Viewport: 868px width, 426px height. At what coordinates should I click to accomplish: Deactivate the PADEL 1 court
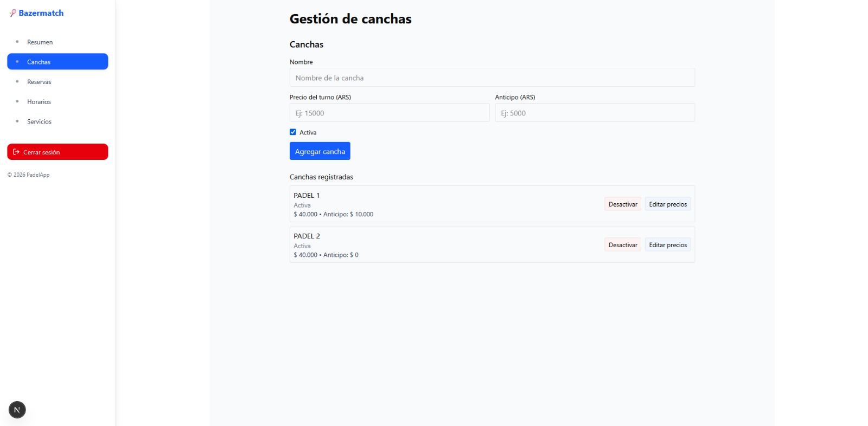(x=622, y=204)
